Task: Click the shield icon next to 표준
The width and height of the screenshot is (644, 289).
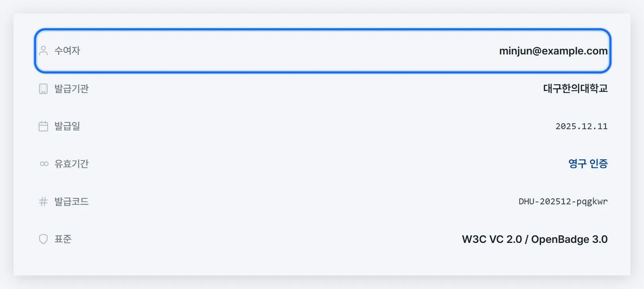Action: [43, 239]
